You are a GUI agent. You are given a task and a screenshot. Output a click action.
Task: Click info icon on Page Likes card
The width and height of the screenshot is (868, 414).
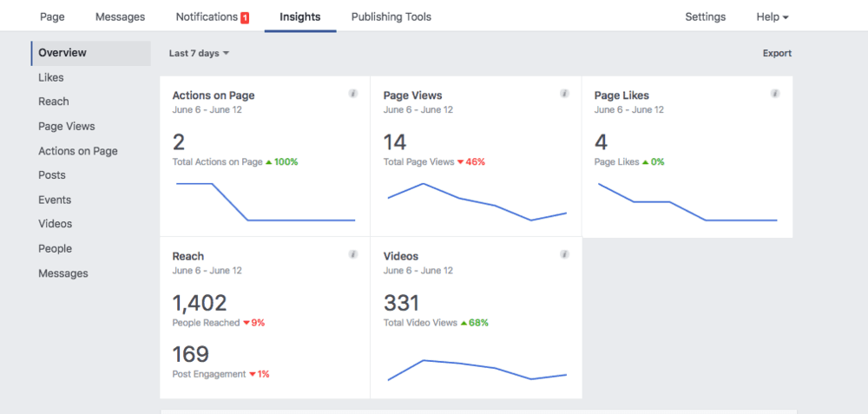point(775,94)
